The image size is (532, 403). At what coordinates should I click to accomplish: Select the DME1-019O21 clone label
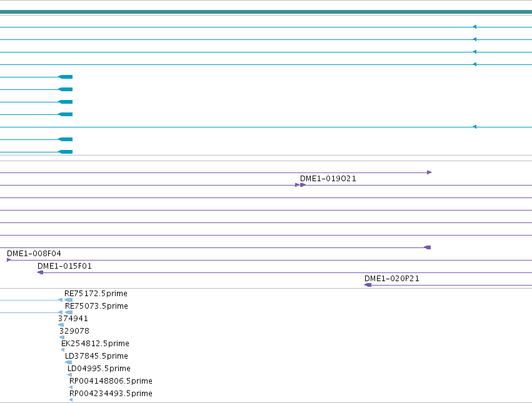(x=328, y=179)
